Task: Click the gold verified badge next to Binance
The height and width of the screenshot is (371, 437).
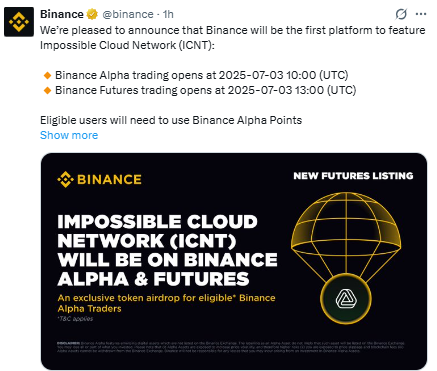Action: [92, 14]
